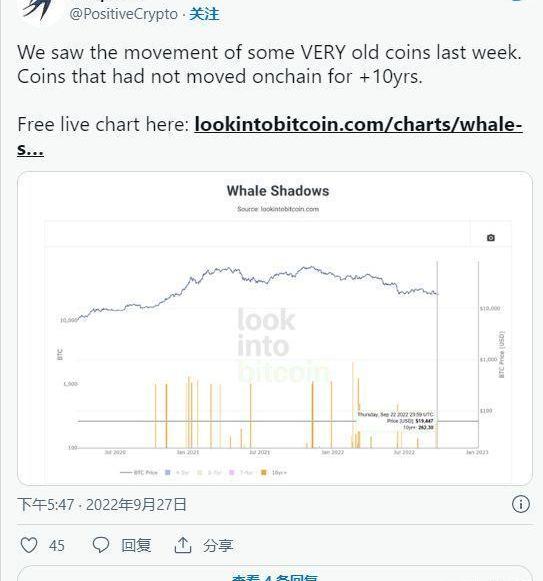Open the lookintobitcoin.com whale chart link
Image resolution: width=543 pixels, height=581 pixels.
269,136
